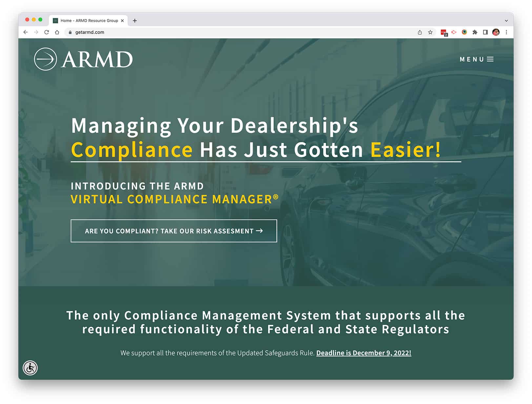Click the padlock site info icon
This screenshot has height=404, width=532.
(70, 32)
